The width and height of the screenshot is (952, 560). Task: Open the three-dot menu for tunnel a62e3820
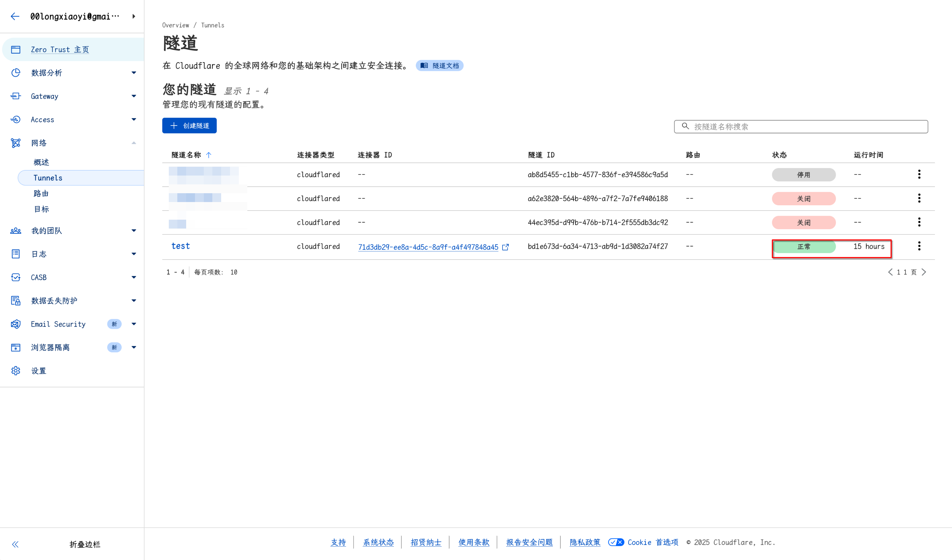[x=919, y=198]
